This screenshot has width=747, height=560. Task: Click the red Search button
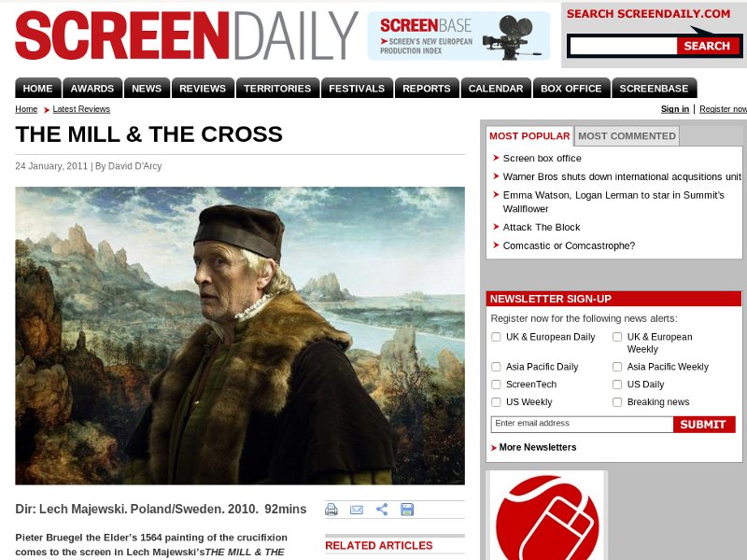(x=708, y=46)
